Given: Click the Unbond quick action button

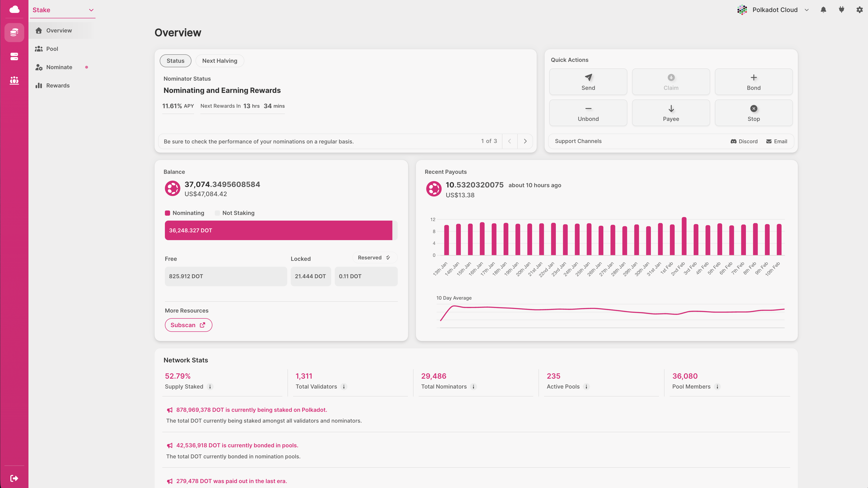Looking at the screenshot, I should click(588, 113).
